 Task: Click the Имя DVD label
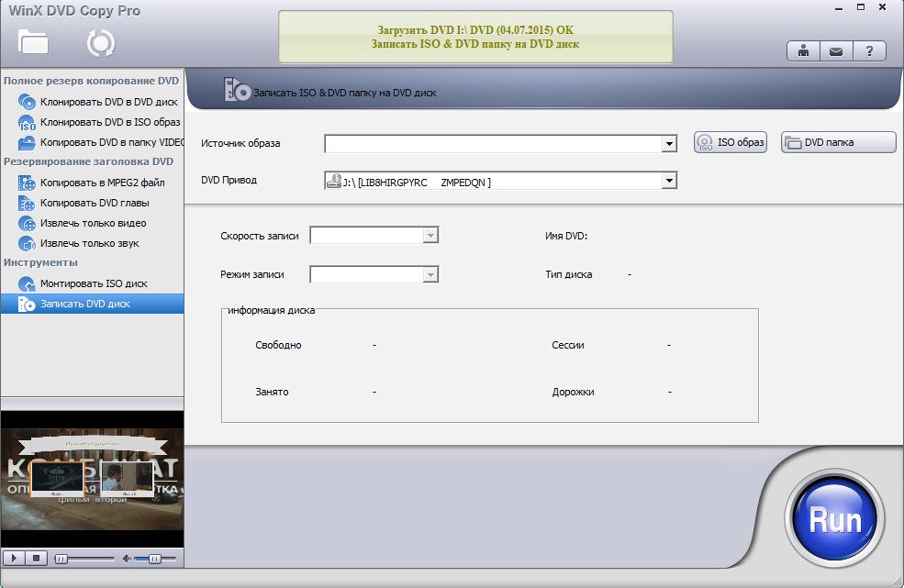tap(566, 236)
